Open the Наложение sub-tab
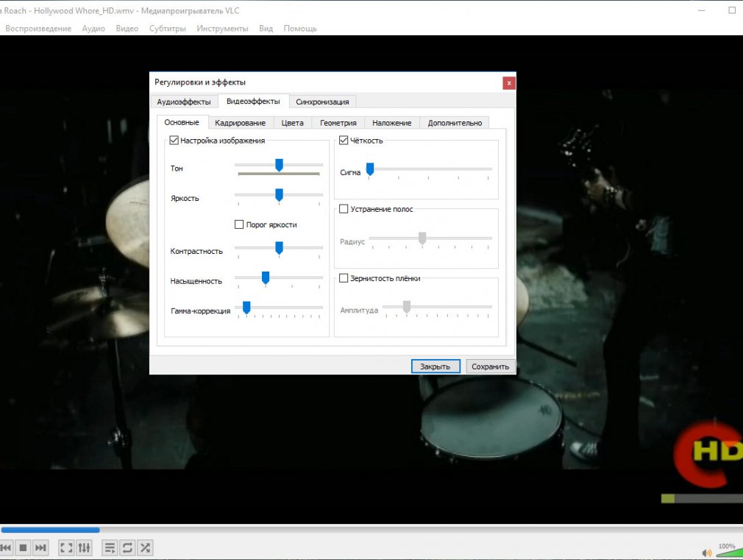Image resolution: width=743 pixels, height=560 pixels. point(392,123)
